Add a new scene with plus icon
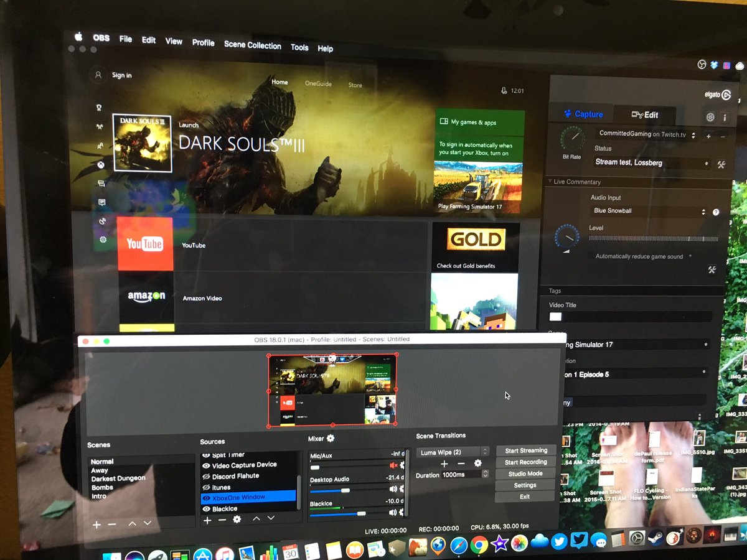This screenshot has height=560, width=747. click(96, 525)
